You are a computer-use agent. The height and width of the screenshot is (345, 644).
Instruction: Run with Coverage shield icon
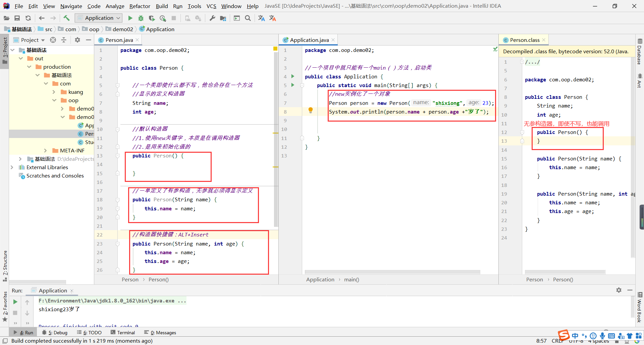[x=152, y=18]
